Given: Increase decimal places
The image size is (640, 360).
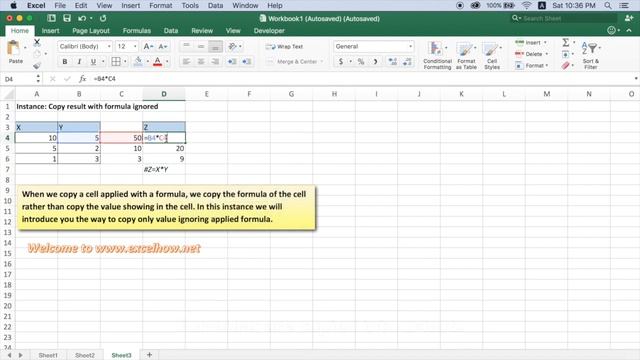Looking at the screenshot, I should click(392, 62).
